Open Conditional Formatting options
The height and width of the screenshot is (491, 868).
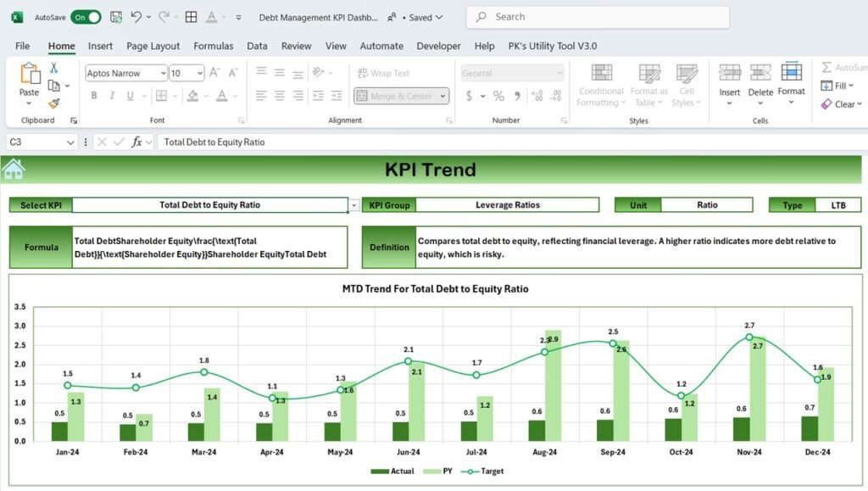600,85
